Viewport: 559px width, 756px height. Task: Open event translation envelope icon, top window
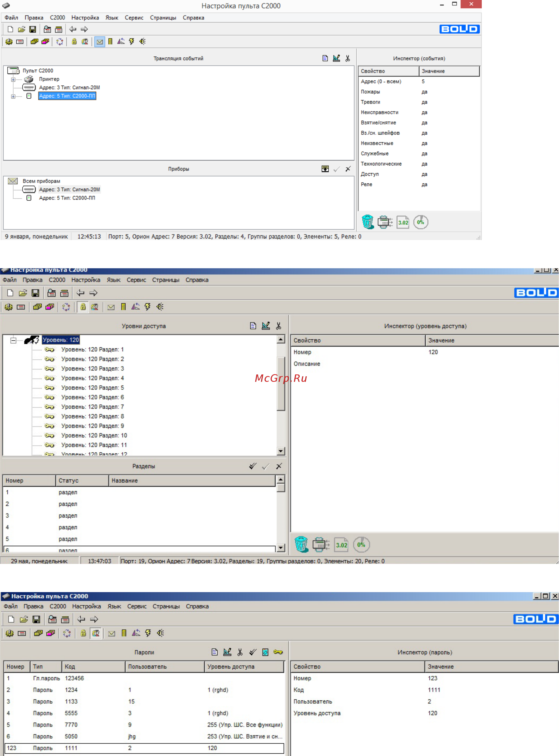point(99,42)
